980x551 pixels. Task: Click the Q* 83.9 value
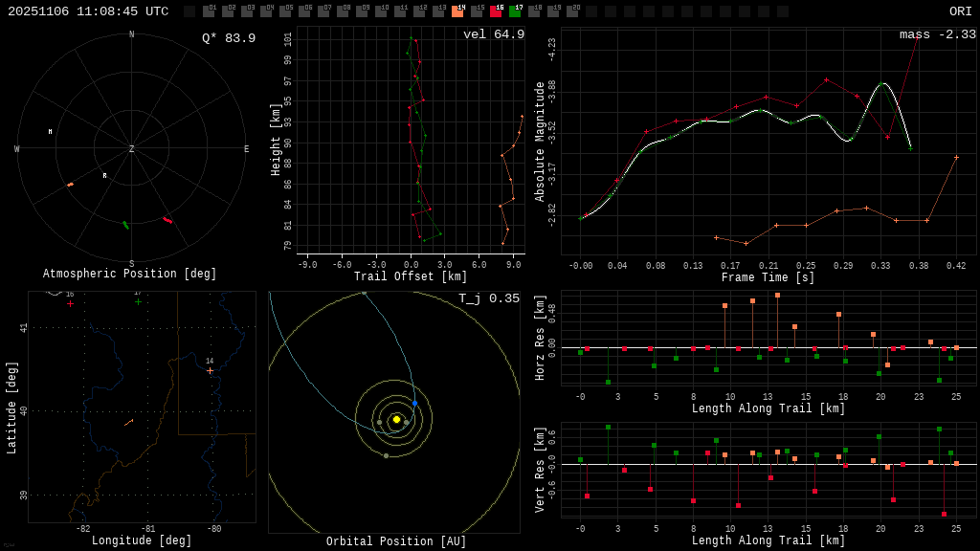click(229, 38)
